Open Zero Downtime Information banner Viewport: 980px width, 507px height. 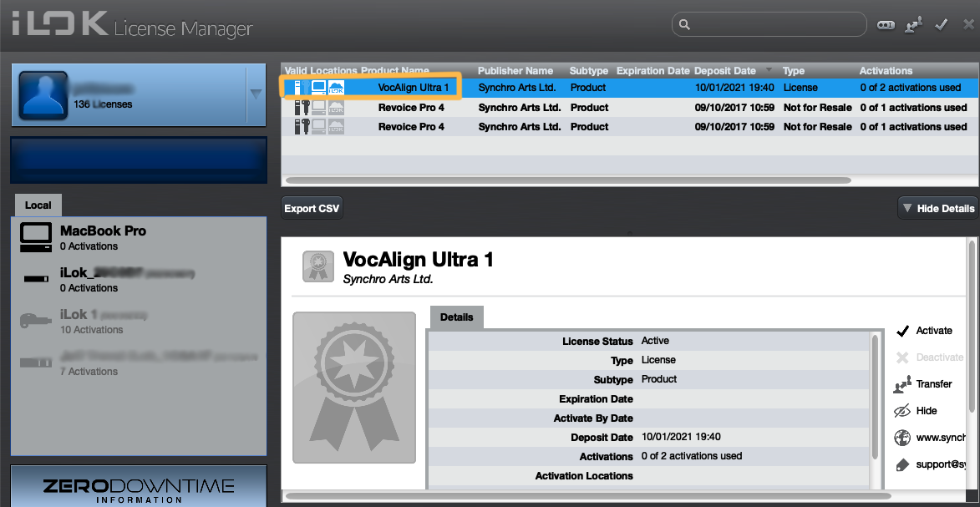(x=138, y=489)
